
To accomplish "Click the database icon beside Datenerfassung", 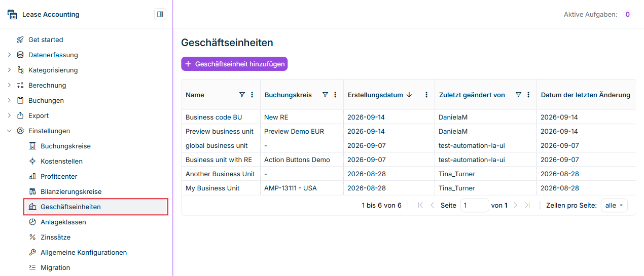I will click(20, 55).
